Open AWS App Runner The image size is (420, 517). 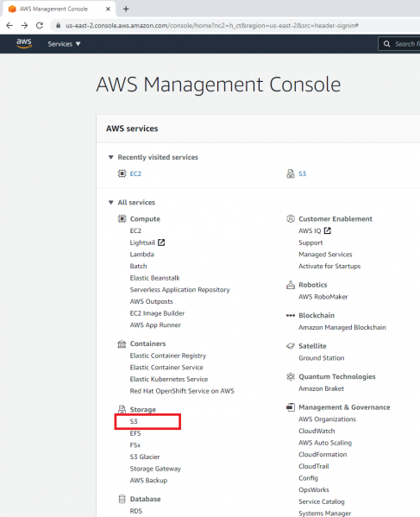point(155,325)
